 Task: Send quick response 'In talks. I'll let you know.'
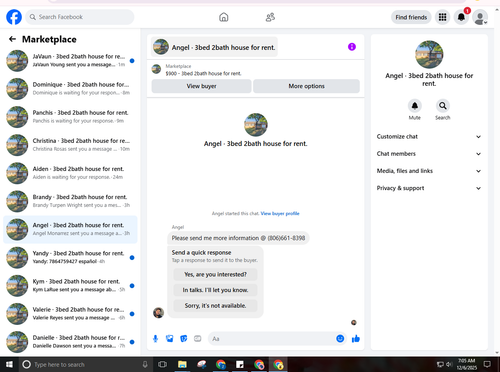click(x=215, y=290)
